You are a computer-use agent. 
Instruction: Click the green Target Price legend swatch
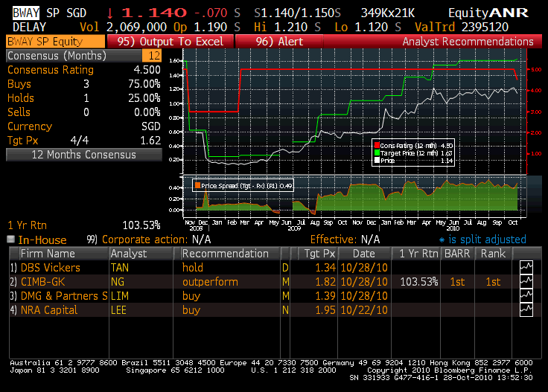pos(377,153)
